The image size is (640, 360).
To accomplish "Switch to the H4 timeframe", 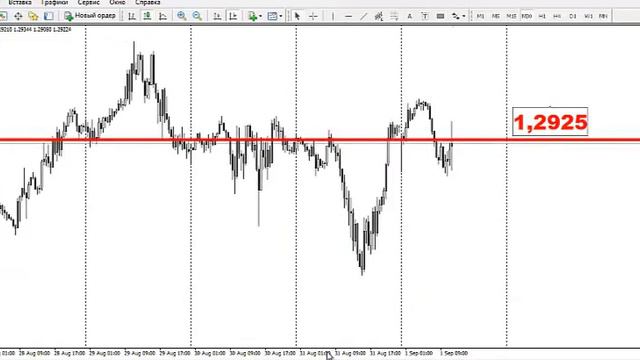I will [x=557, y=16].
